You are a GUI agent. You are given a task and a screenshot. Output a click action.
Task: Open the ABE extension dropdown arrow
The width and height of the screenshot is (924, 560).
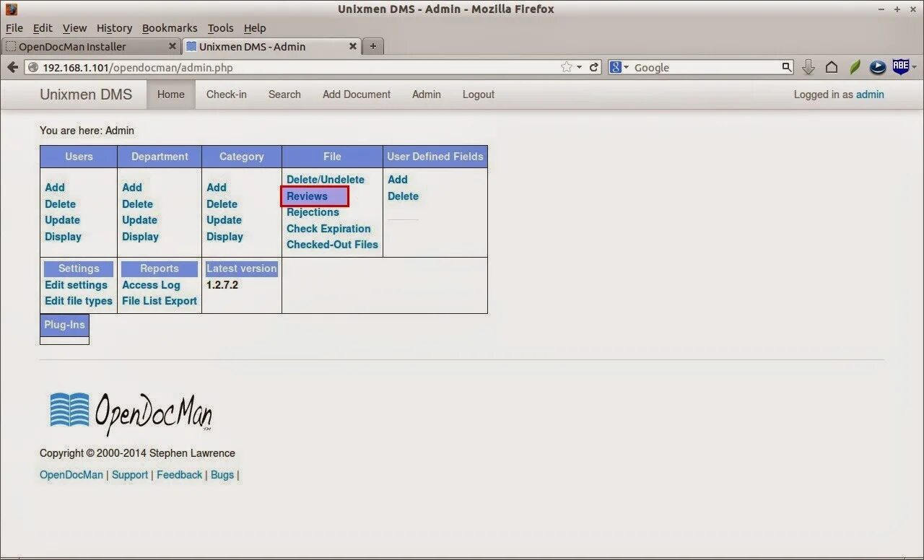(x=914, y=67)
